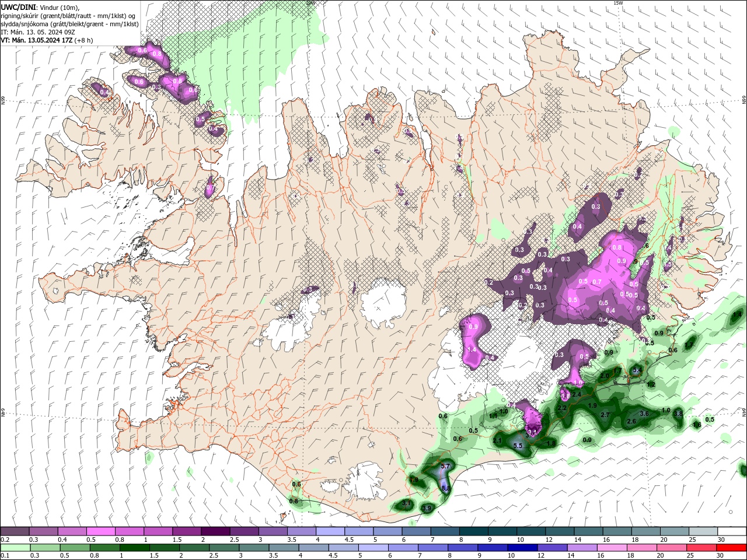The width and height of the screenshot is (747, 560).
Task: Click the lower rain legend swatch starting at 0.5
Action: click(75, 548)
